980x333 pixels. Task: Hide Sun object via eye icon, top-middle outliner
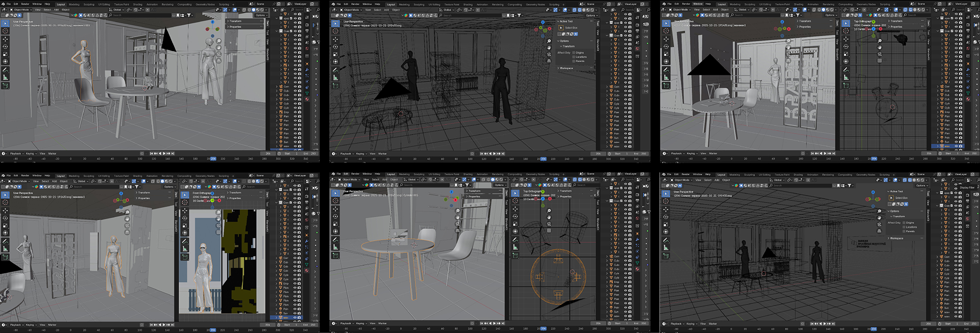point(625,138)
